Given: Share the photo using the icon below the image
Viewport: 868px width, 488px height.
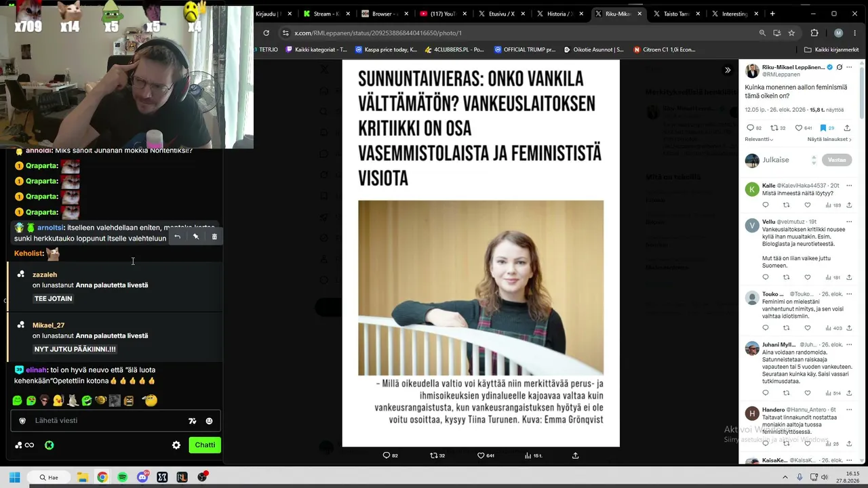Looking at the screenshot, I should click(575, 455).
